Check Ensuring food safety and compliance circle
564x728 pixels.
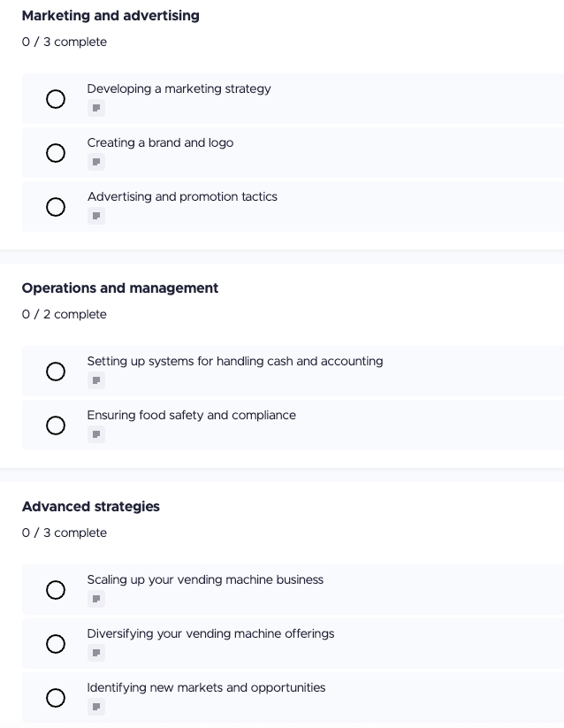click(x=56, y=425)
